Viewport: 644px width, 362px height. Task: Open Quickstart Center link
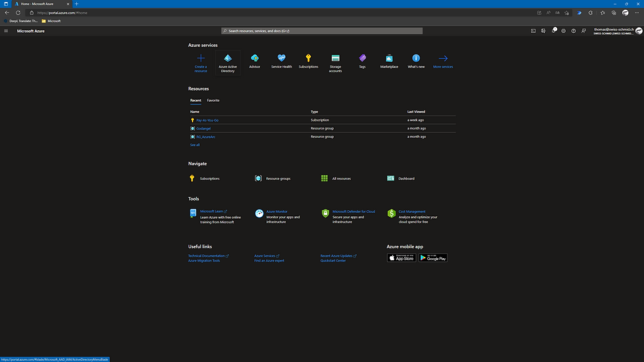click(333, 261)
